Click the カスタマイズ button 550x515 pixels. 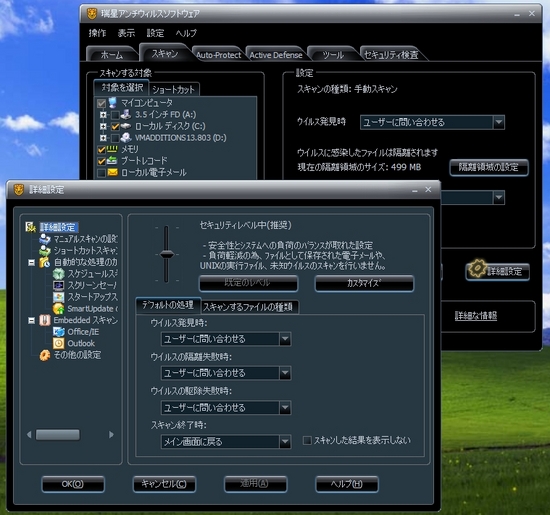(x=364, y=283)
